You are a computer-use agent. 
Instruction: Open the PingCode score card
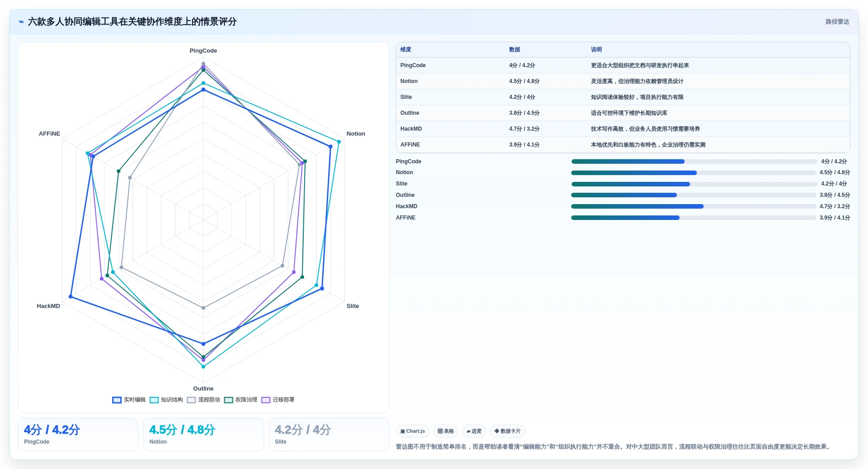(x=78, y=435)
